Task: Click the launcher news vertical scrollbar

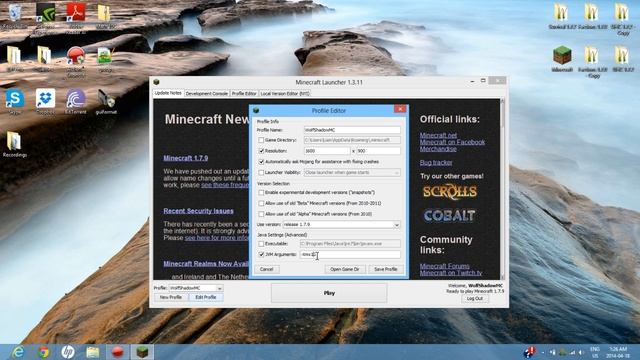Action: [502, 189]
